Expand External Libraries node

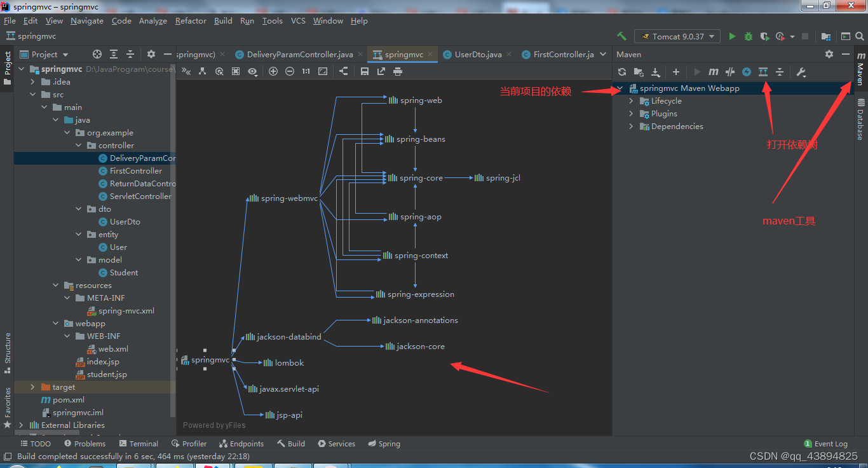point(22,425)
